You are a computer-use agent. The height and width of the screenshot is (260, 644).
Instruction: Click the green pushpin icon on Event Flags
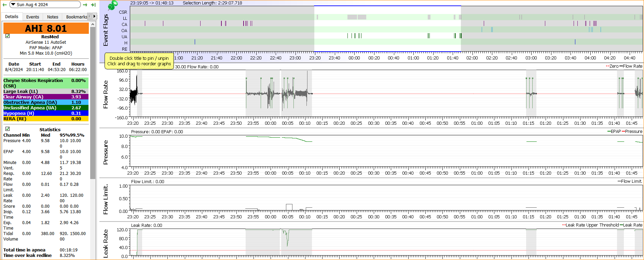pyautogui.click(x=112, y=5)
